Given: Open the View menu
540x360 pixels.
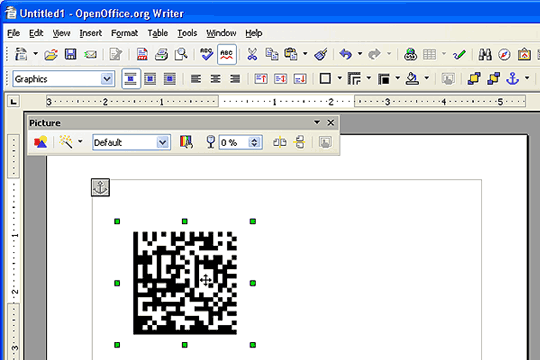Looking at the screenshot, I should [x=61, y=33].
